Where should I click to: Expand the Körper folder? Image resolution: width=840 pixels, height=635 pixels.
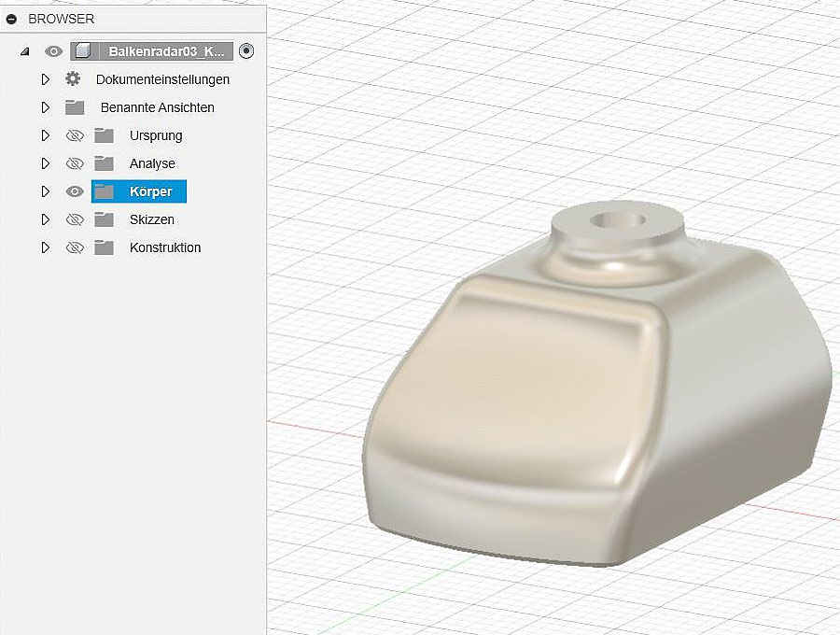[46, 191]
